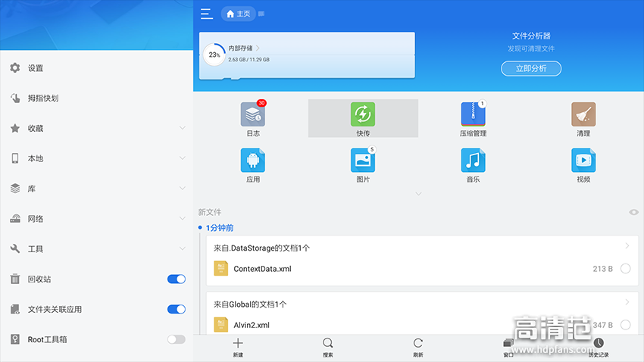Expand the 来自Global group arrow
This screenshot has width=644, height=362.
coord(627,302)
